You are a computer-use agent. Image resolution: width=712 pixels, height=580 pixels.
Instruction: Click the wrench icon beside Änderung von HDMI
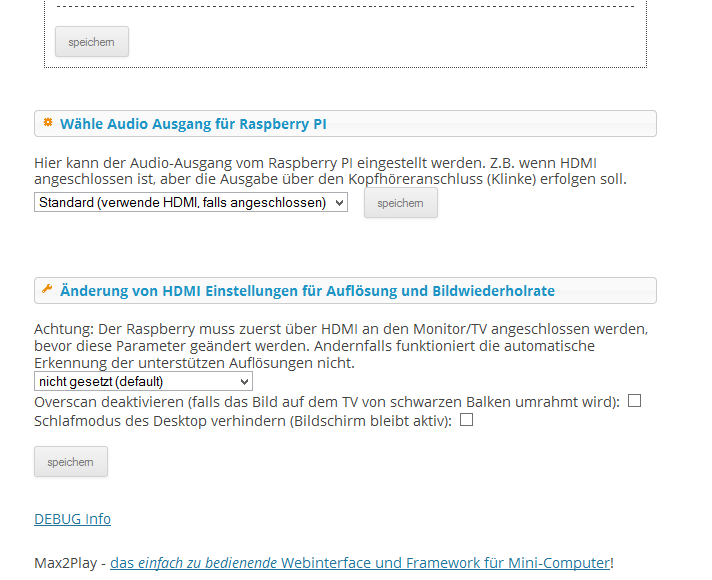[x=47, y=289]
